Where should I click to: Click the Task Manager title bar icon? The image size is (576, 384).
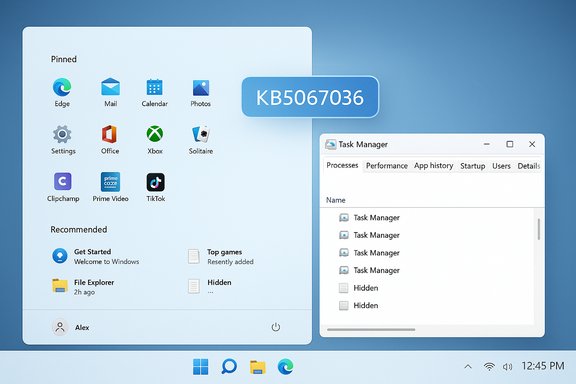(x=331, y=144)
